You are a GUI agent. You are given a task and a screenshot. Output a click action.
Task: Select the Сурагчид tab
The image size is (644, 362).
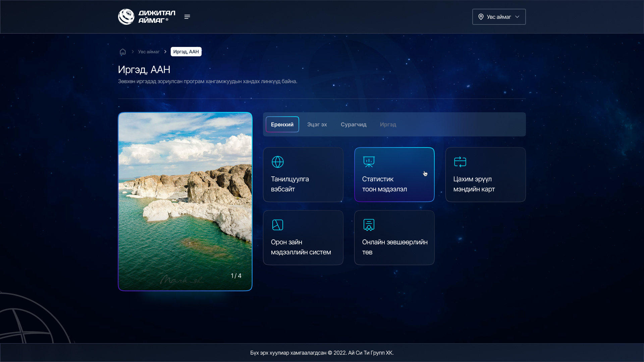[354, 124]
